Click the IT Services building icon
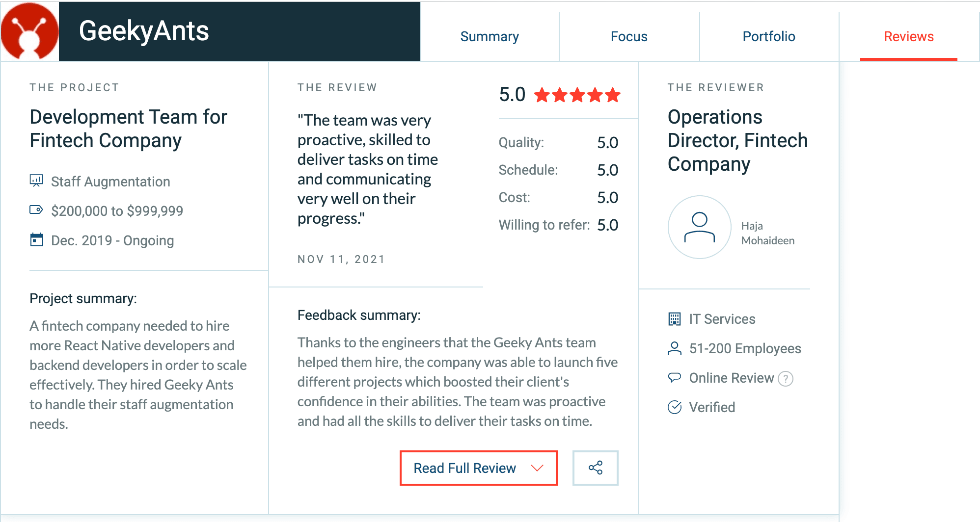 tap(675, 319)
